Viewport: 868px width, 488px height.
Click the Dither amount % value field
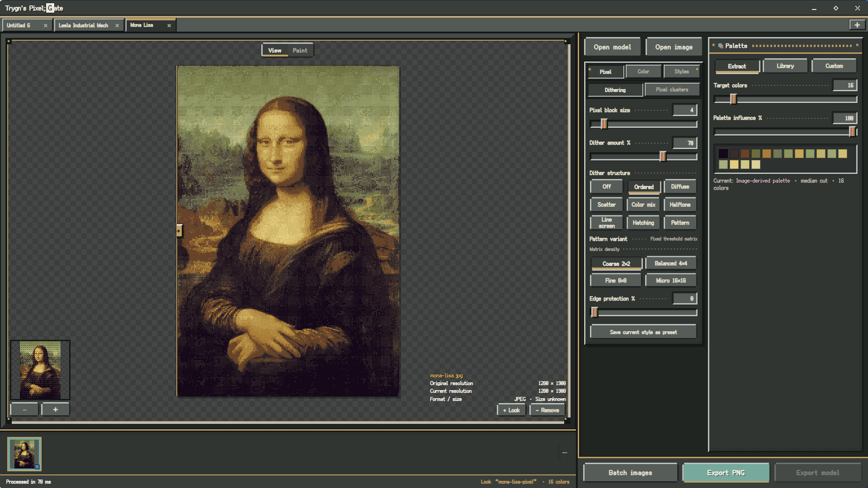coord(685,143)
